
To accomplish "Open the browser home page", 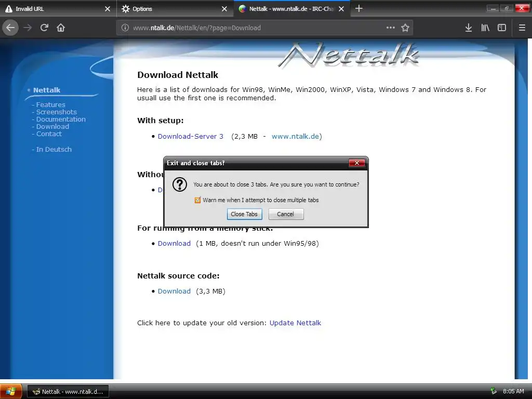I will 61,28.
